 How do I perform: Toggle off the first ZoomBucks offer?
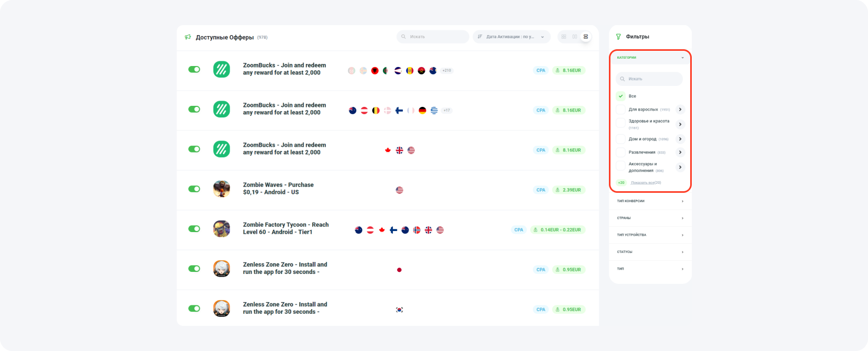[x=194, y=69]
